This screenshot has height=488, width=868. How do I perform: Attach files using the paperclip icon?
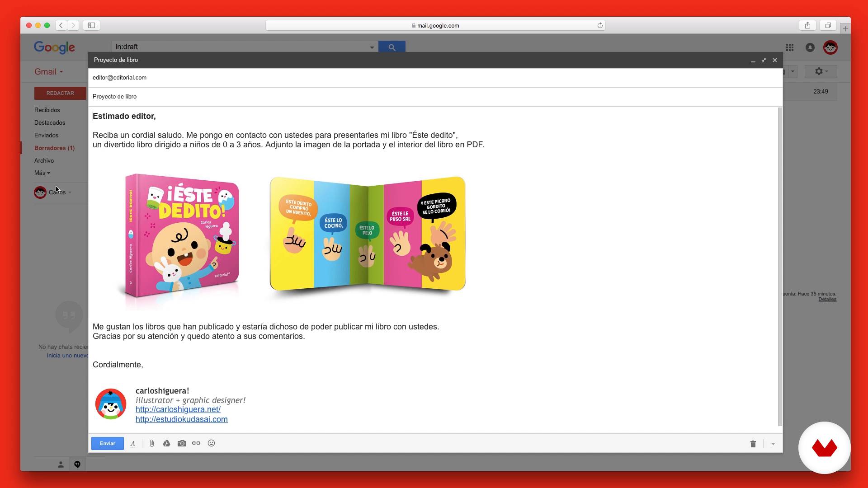pos(152,444)
